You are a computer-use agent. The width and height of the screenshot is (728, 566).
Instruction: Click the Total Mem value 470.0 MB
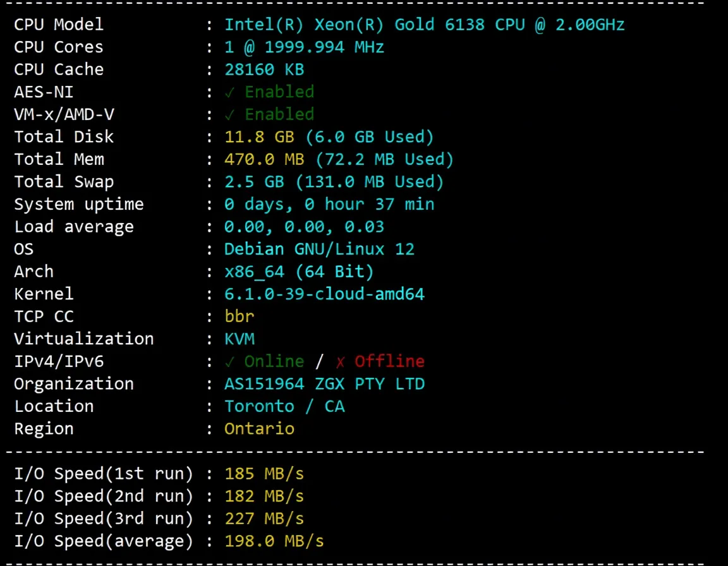[x=259, y=159]
